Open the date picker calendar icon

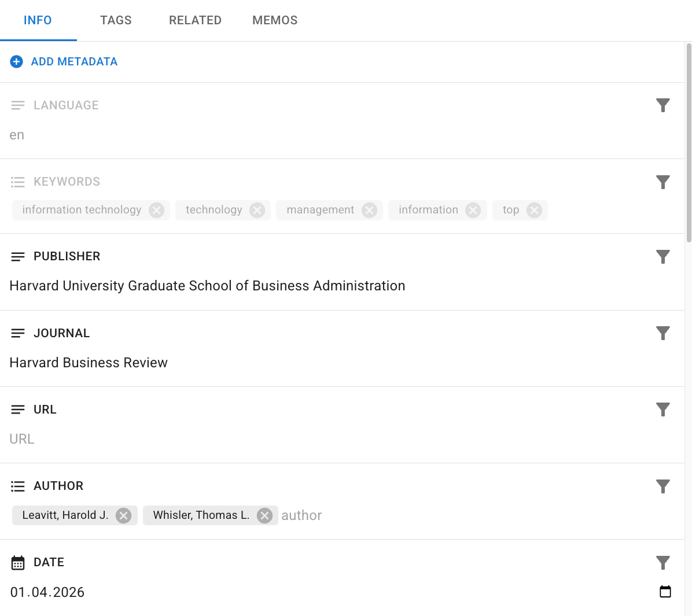665,591
